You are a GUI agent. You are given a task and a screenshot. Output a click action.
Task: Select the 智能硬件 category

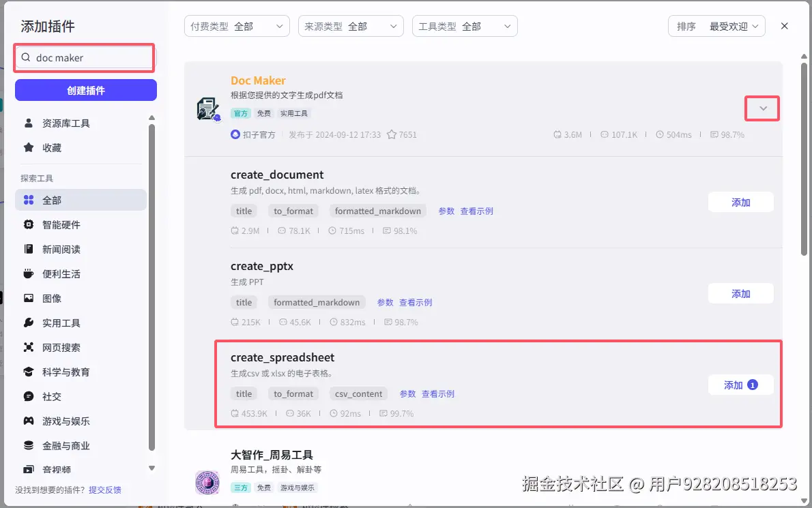(81, 224)
